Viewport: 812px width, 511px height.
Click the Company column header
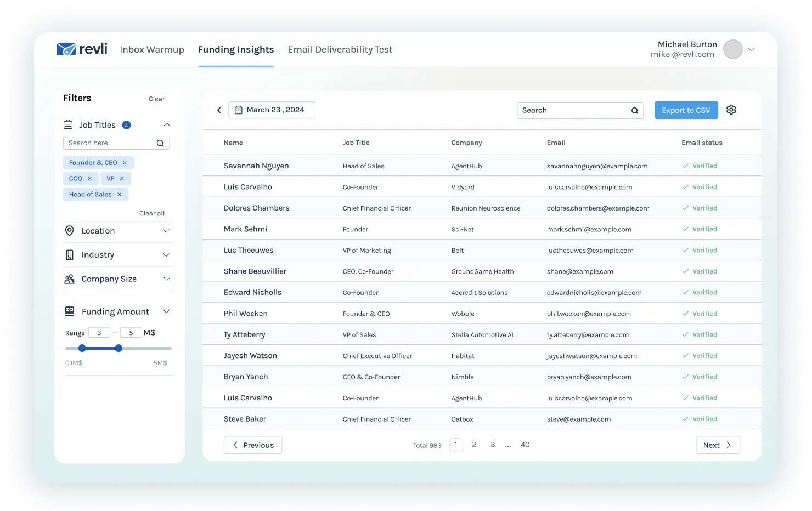point(467,143)
